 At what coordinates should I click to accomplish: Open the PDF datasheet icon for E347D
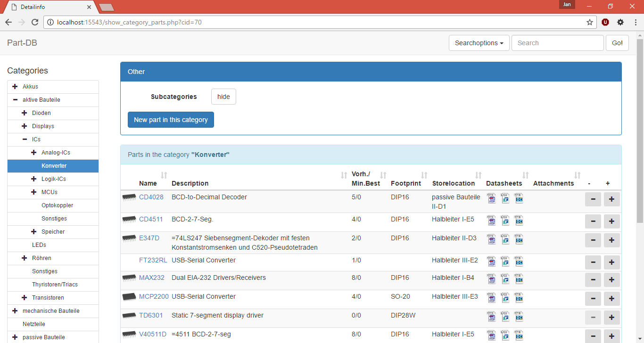[492, 239]
